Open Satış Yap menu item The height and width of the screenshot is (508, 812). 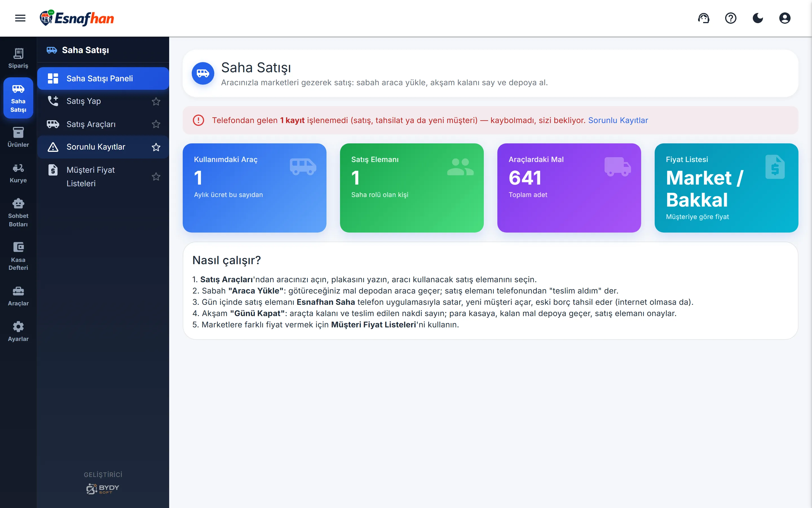(x=103, y=101)
